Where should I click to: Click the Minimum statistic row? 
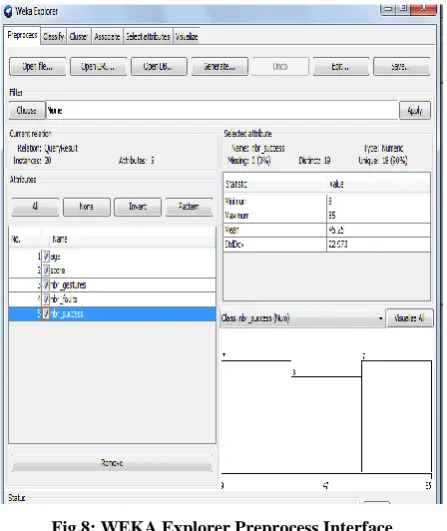[x=327, y=201]
